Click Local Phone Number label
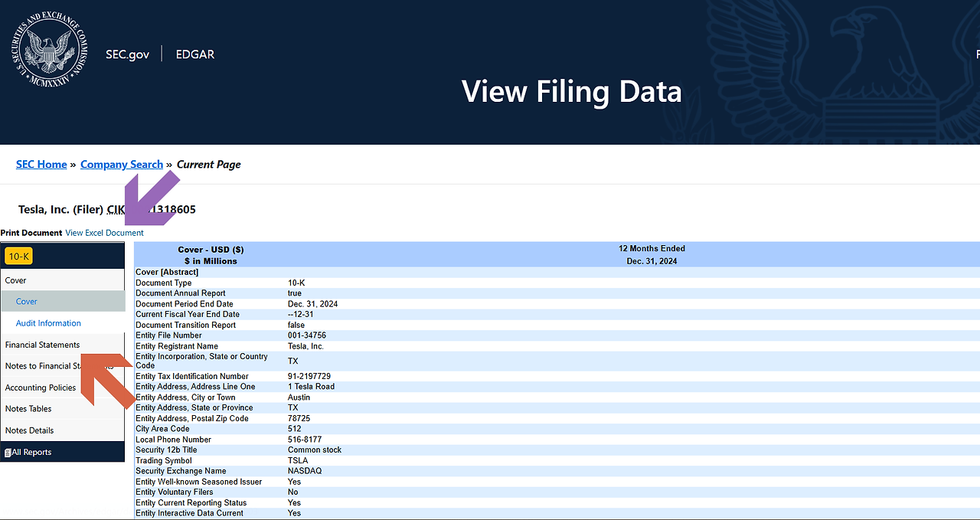980x520 pixels. click(x=173, y=440)
